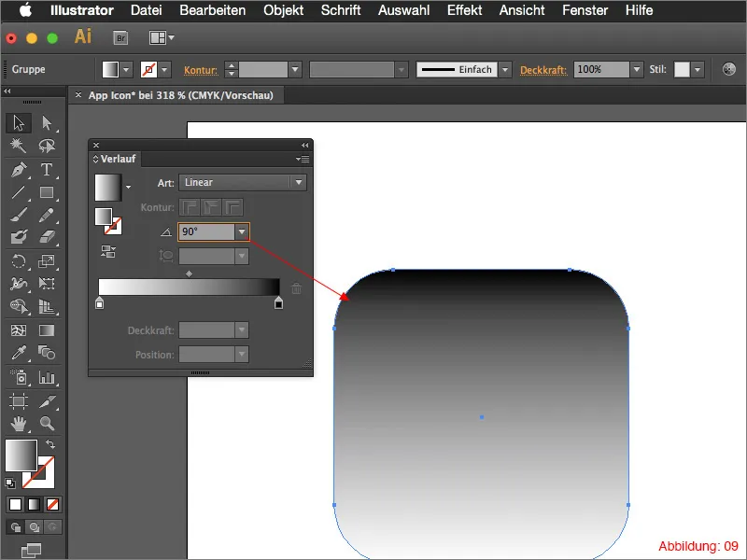747x560 pixels.
Task: Choose the Shape Builder tool
Action: pyautogui.click(x=19, y=306)
